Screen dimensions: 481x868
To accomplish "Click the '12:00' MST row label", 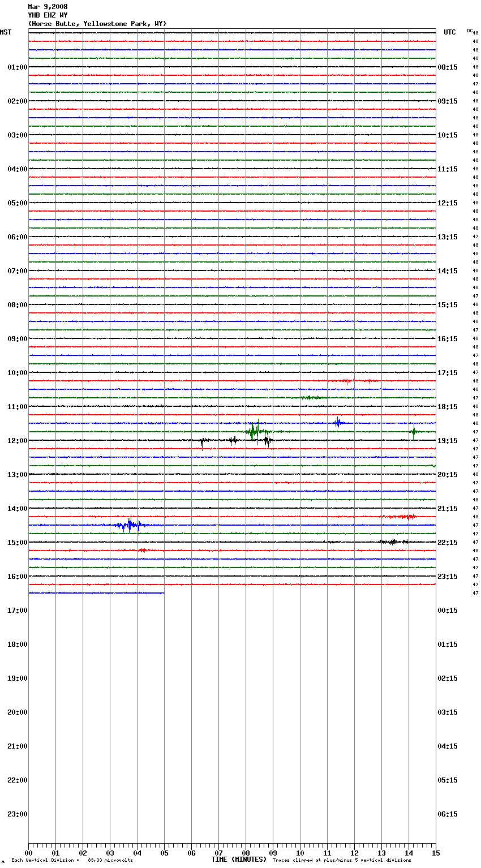I will click(x=18, y=441).
